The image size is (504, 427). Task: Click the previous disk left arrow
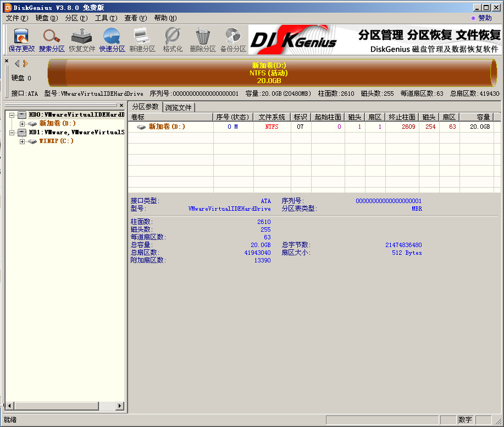click(x=18, y=63)
